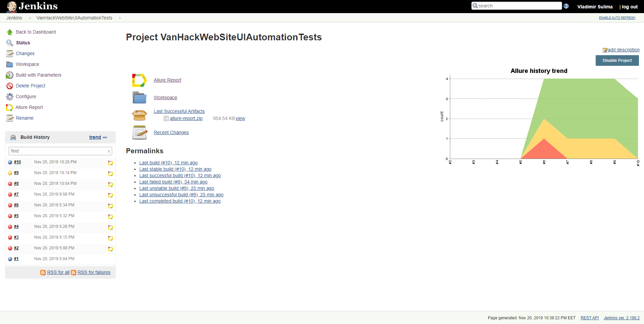Screen dimensions: 644x324
Task: Click the Vladimir Sulima user name
Action: coord(595,7)
